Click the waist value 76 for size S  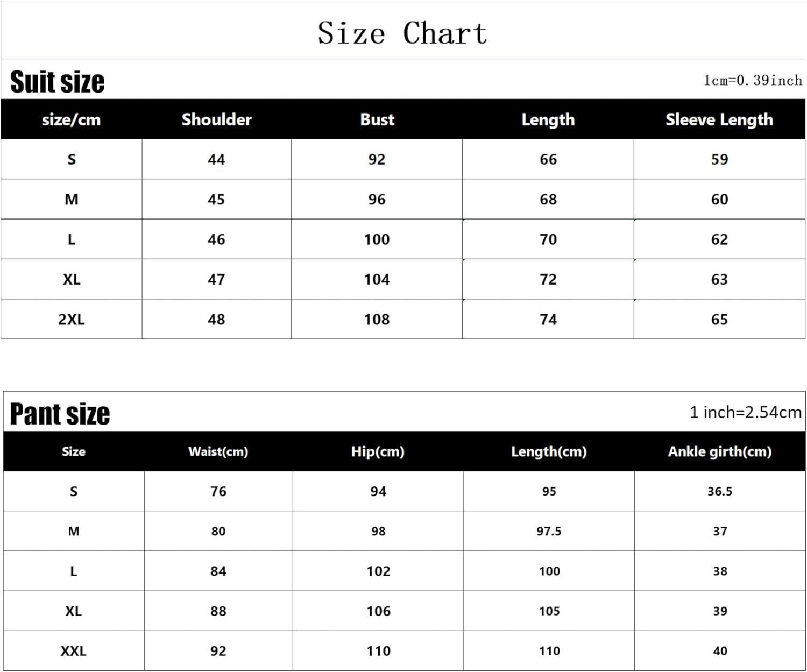[218, 491]
